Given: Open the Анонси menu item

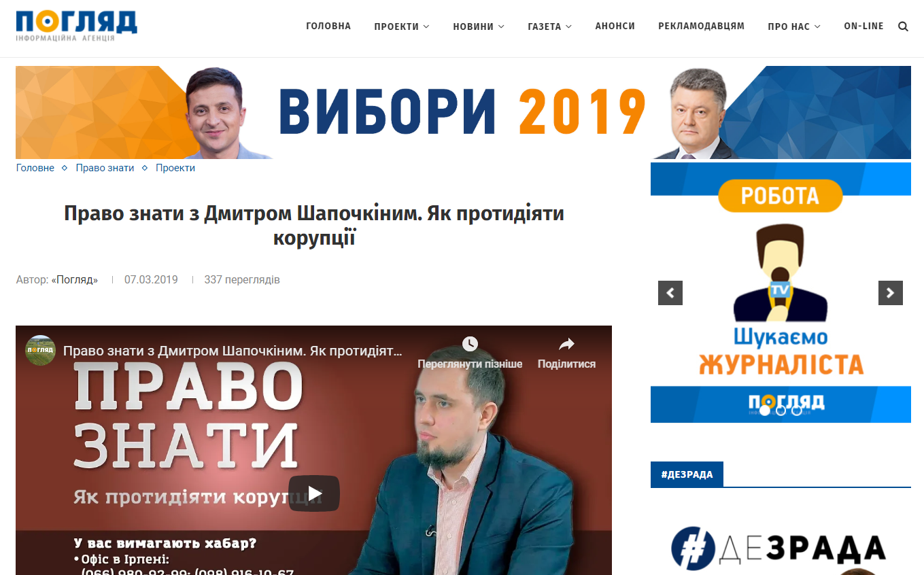Looking at the screenshot, I should pyautogui.click(x=615, y=27).
